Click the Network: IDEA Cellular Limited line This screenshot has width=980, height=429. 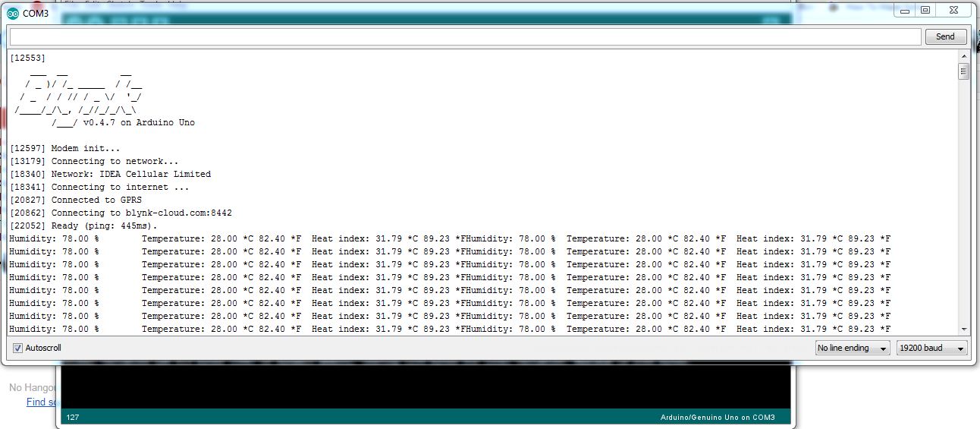click(110, 175)
